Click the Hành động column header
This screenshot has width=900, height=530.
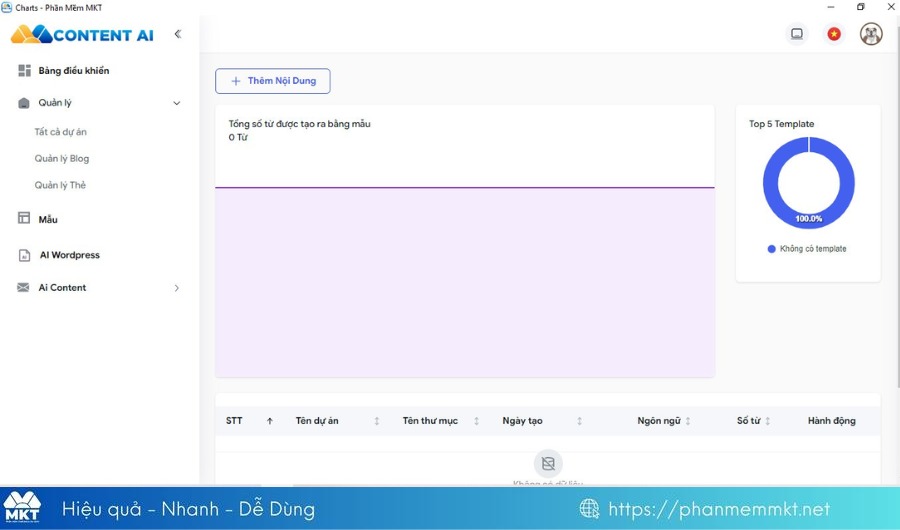pos(832,421)
